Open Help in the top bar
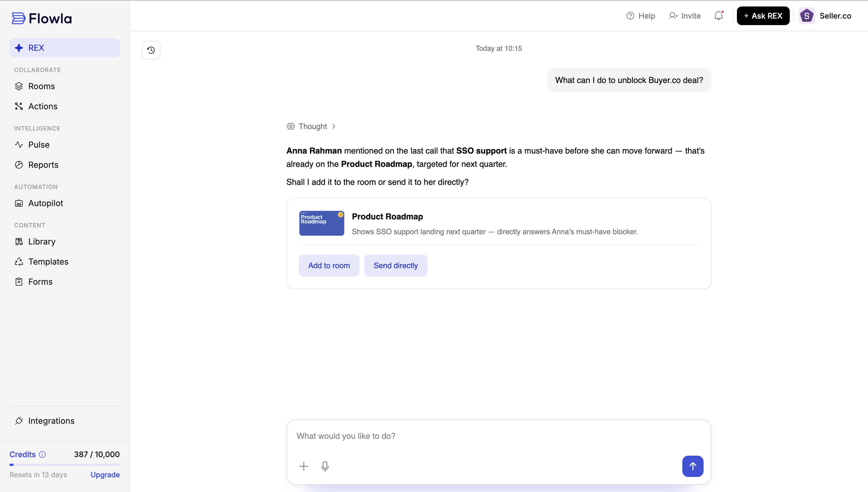 pyautogui.click(x=641, y=16)
